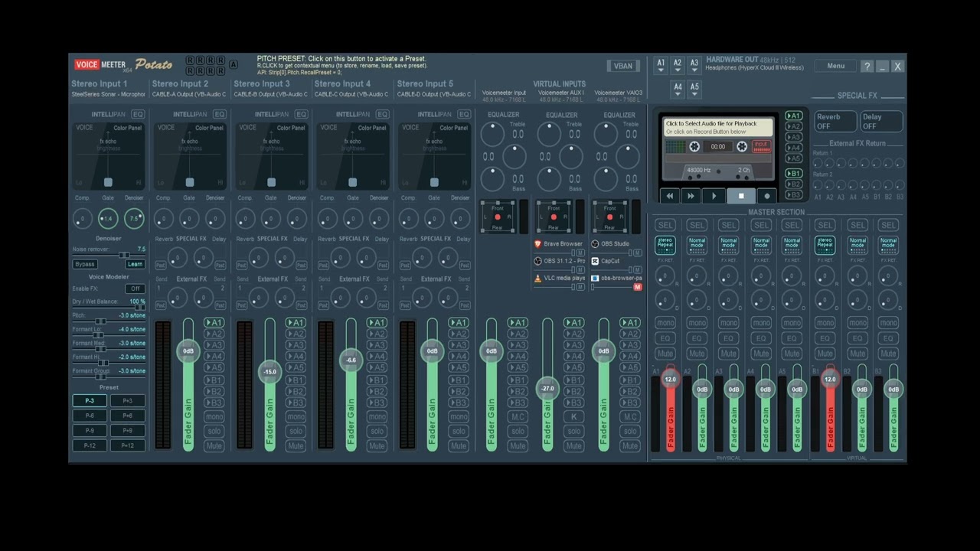This screenshot has height=551, width=980.
Task: Select the P-12 pitch preset
Action: point(90,445)
